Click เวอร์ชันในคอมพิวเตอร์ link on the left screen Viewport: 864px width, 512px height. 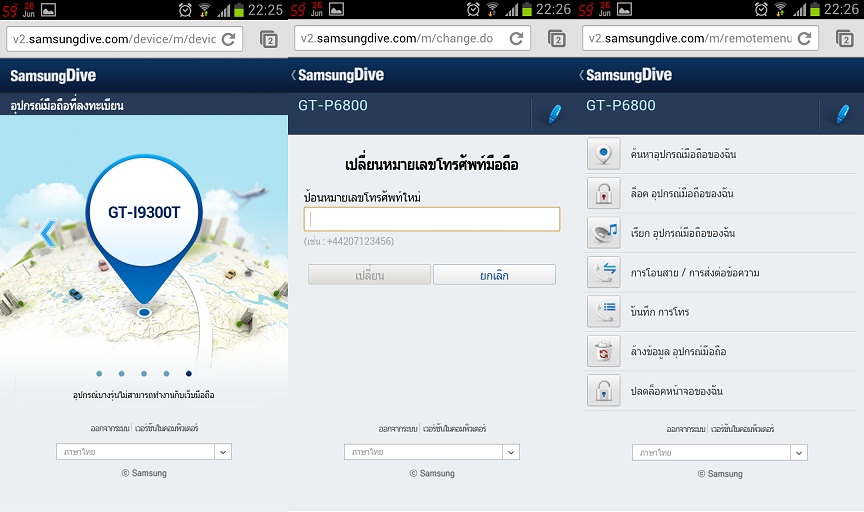coord(166,428)
